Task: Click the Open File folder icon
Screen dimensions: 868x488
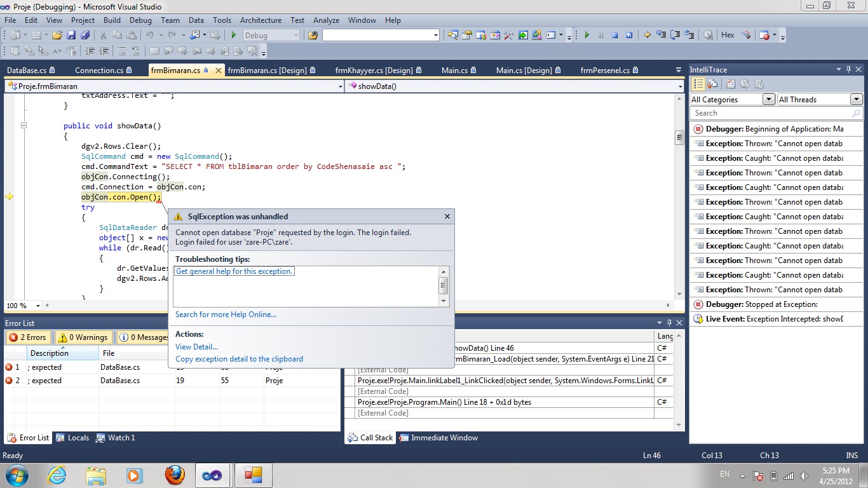Action: click(57, 36)
